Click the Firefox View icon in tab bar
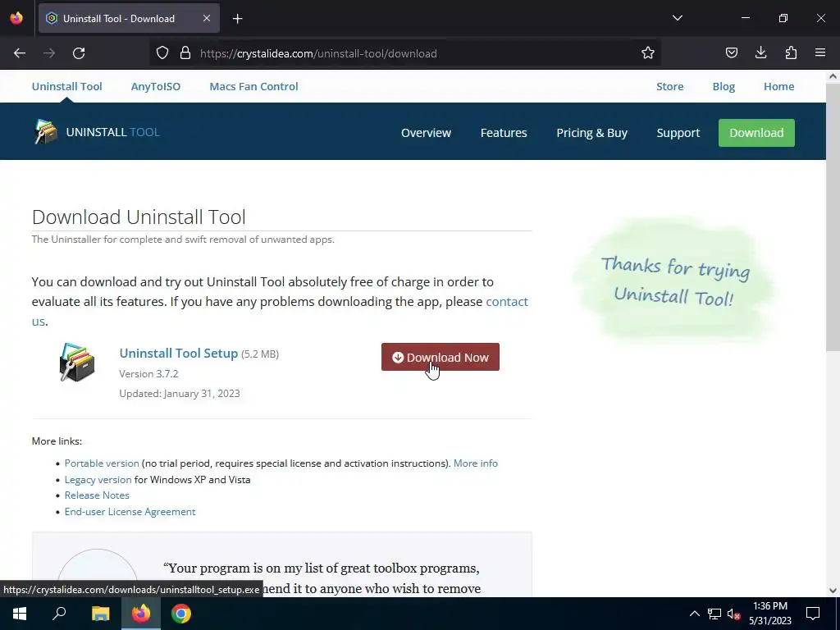This screenshot has width=840, height=630. (16, 18)
